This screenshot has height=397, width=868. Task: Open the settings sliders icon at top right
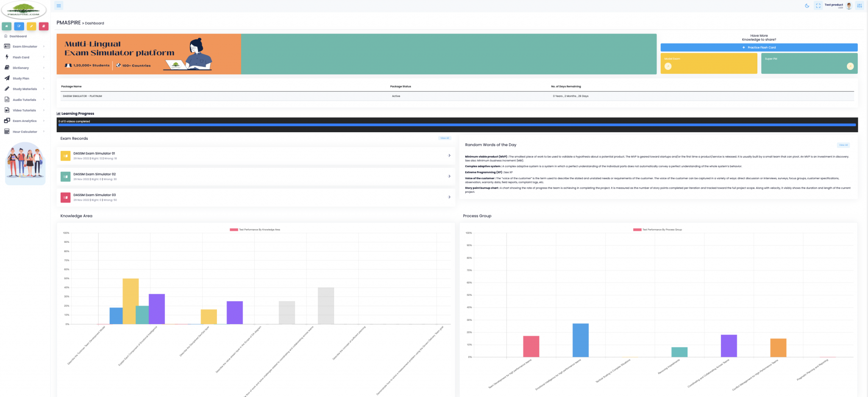[x=860, y=6]
